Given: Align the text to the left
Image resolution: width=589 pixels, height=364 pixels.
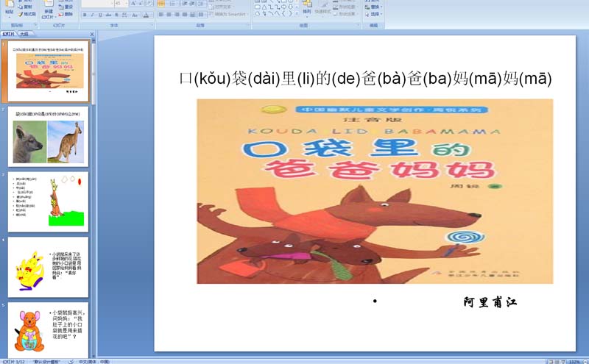Looking at the screenshot, I should (x=161, y=15).
